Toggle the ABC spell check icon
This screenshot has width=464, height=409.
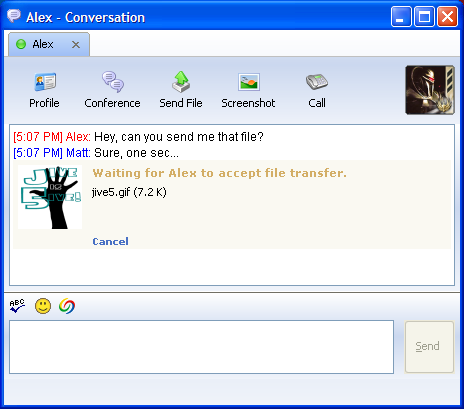pos(17,306)
